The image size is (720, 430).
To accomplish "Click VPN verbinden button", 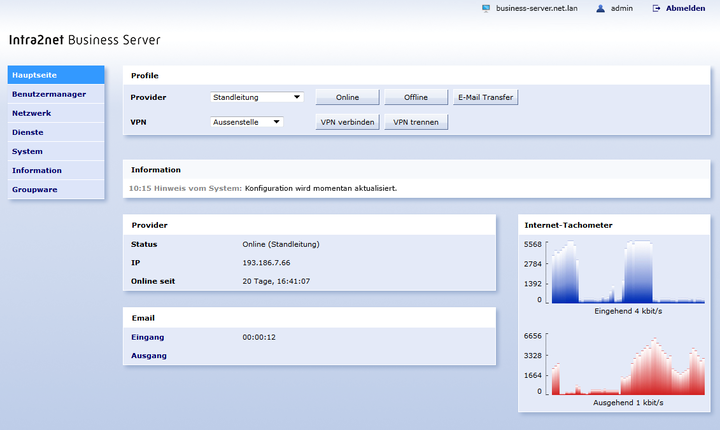I will pyautogui.click(x=347, y=122).
